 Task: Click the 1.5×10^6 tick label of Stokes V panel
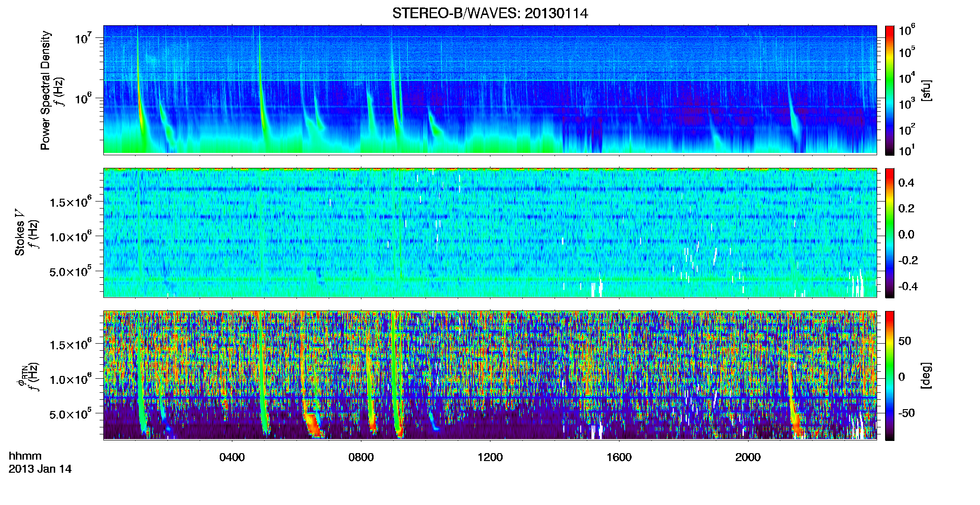(x=71, y=202)
